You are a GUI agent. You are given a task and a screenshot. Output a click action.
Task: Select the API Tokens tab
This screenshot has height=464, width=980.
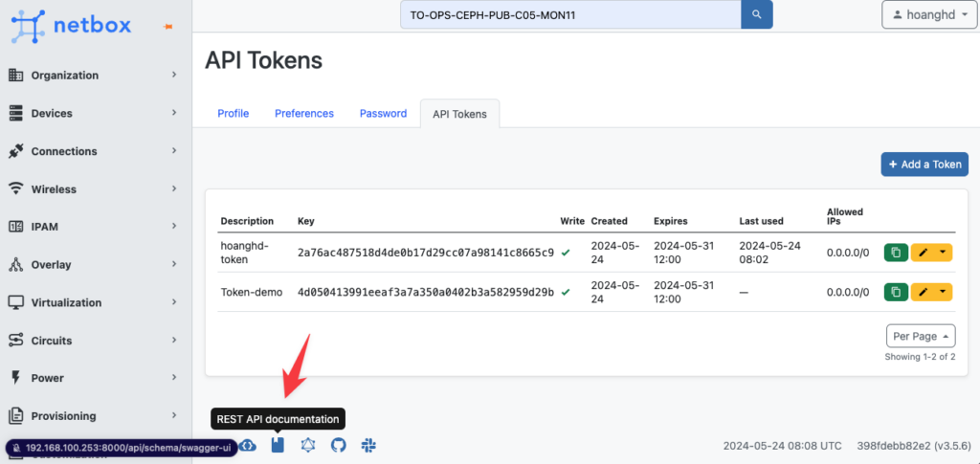[459, 114]
